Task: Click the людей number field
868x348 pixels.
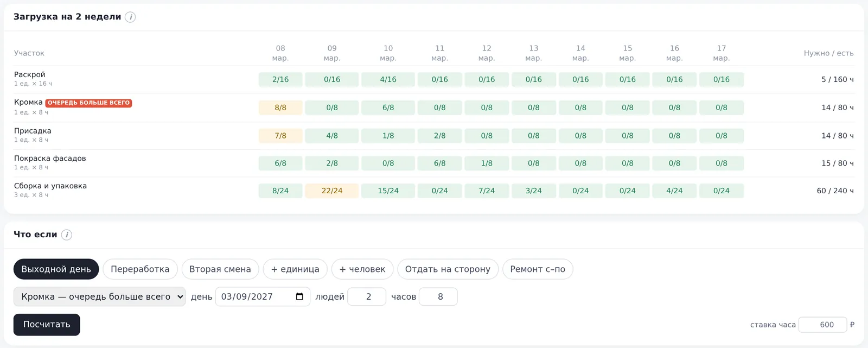Action: pos(367,297)
